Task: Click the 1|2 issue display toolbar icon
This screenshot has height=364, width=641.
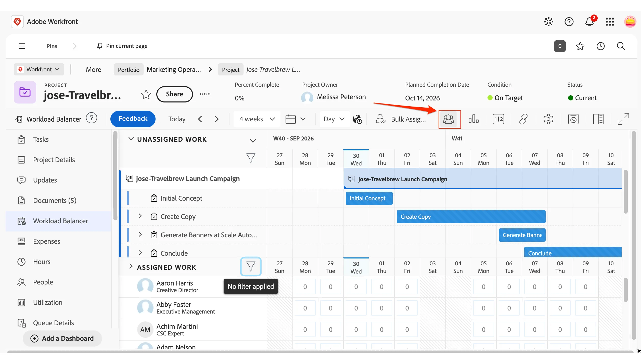Action: click(498, 119)
